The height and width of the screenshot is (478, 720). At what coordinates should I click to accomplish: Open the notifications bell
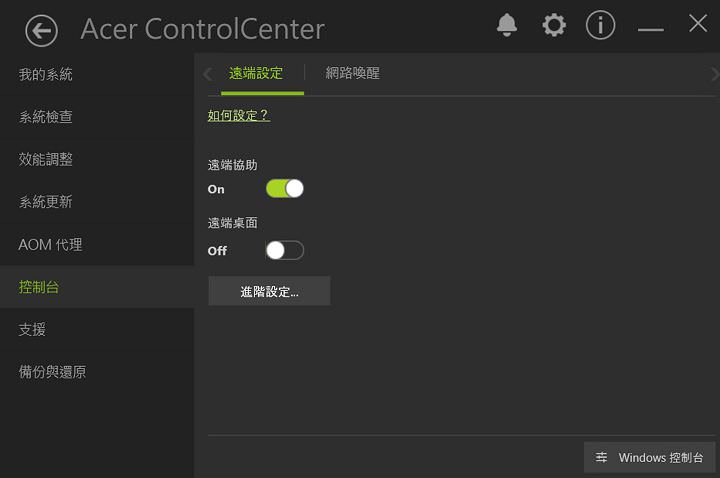coord(507,25)
